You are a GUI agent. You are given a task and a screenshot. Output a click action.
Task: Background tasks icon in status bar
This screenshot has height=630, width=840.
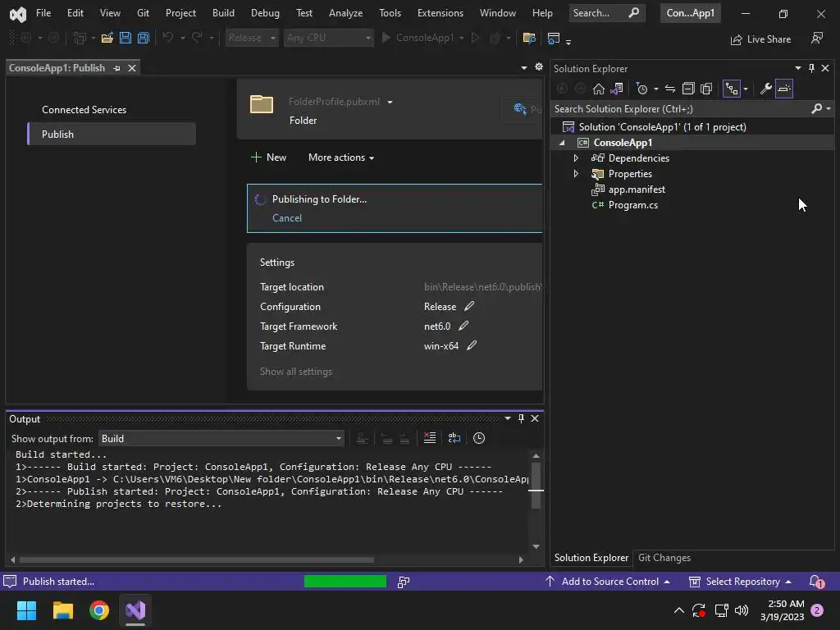coord(404,582)
